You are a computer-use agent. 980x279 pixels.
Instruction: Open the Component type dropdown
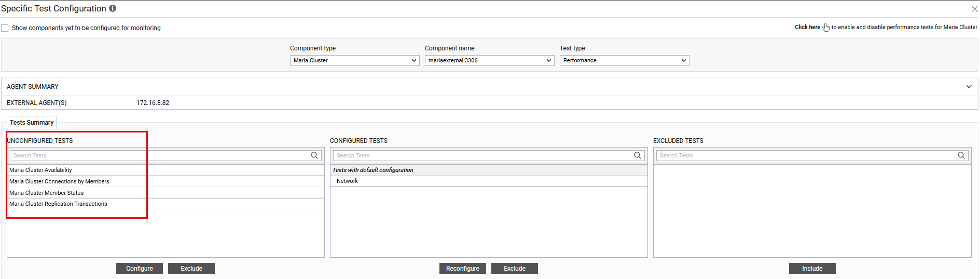click(354, 61)
